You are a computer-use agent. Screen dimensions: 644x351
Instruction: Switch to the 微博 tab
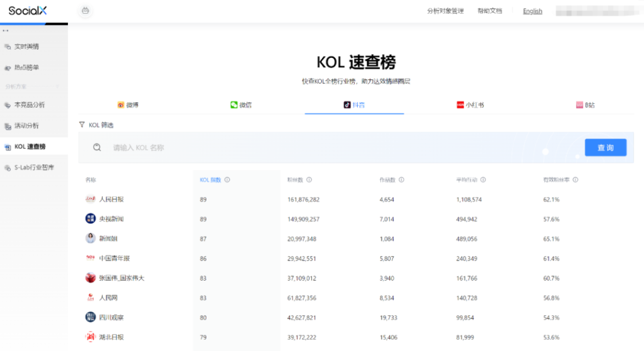coord(128,105)
